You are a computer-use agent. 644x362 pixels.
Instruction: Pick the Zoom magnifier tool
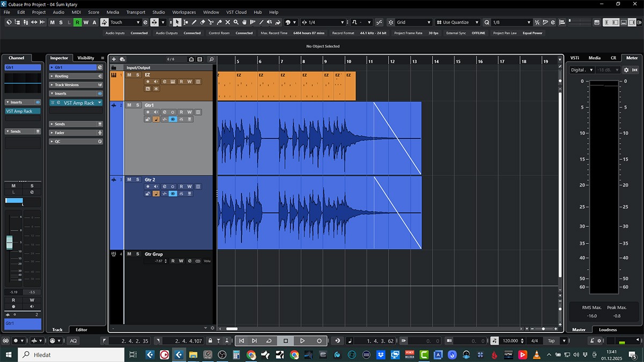point(236,23)
